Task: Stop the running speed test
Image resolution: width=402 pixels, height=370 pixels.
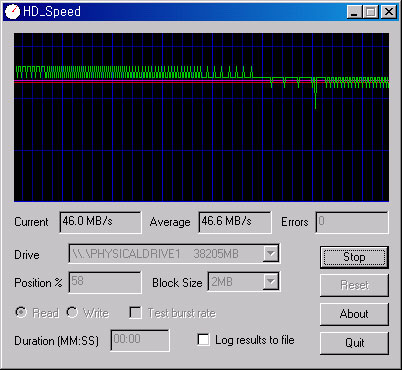Action: coord(354,257)
